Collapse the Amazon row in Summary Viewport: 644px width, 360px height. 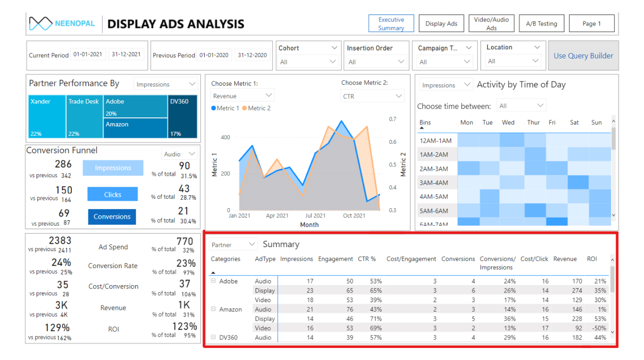coord(213,309)
